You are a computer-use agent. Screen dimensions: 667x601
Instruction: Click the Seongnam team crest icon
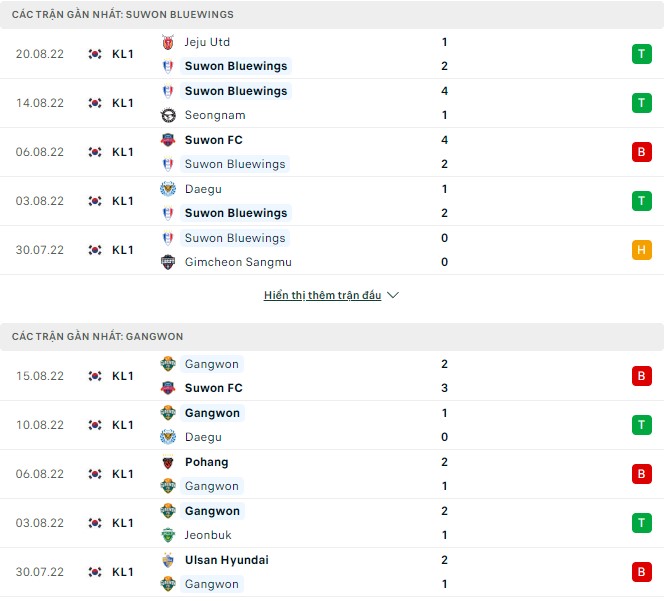click(168, 115)
